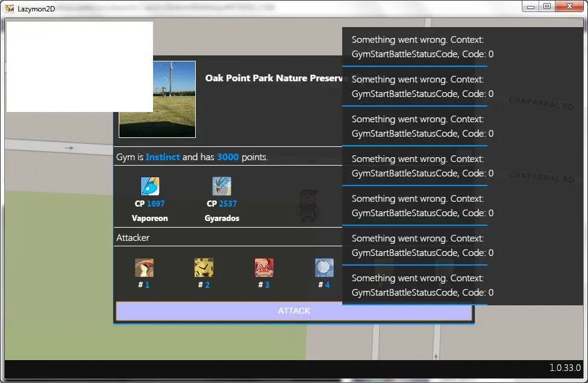Image resolution: width=588 pixels, height=383 pixels.
Task: Click the white blank panel at top left
Action: pyautogui.click(x=80, y=67)
